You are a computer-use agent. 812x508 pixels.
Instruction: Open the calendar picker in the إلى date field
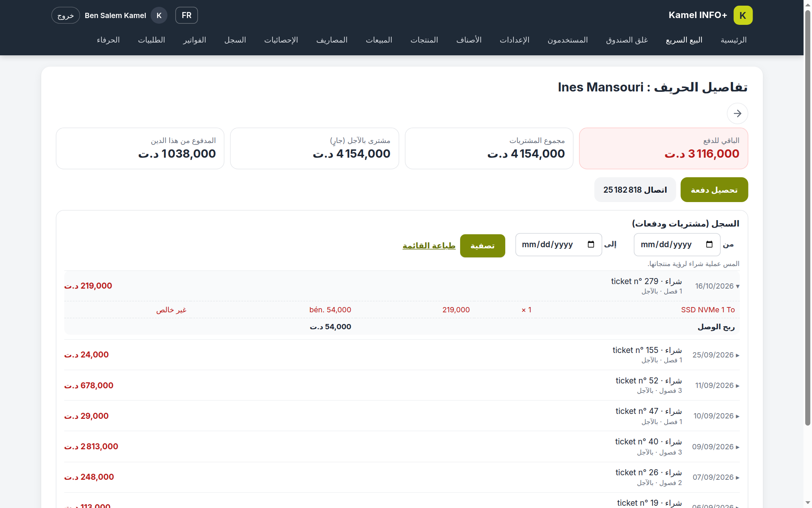click(591, 245)
